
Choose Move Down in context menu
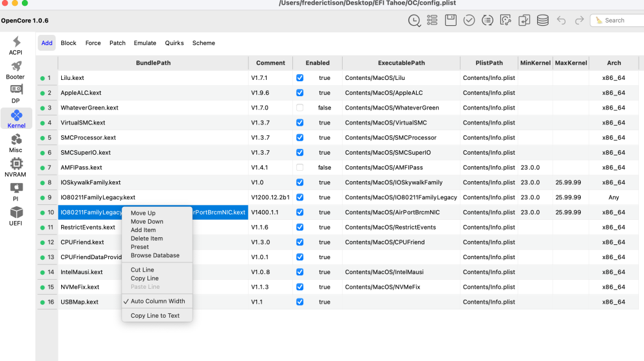pos(157,221)
